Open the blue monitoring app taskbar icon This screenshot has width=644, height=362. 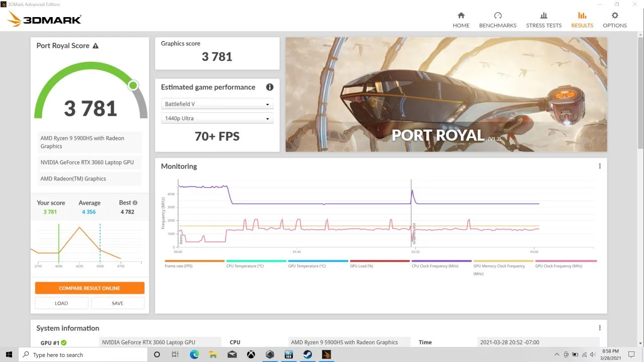pos(289,354)
